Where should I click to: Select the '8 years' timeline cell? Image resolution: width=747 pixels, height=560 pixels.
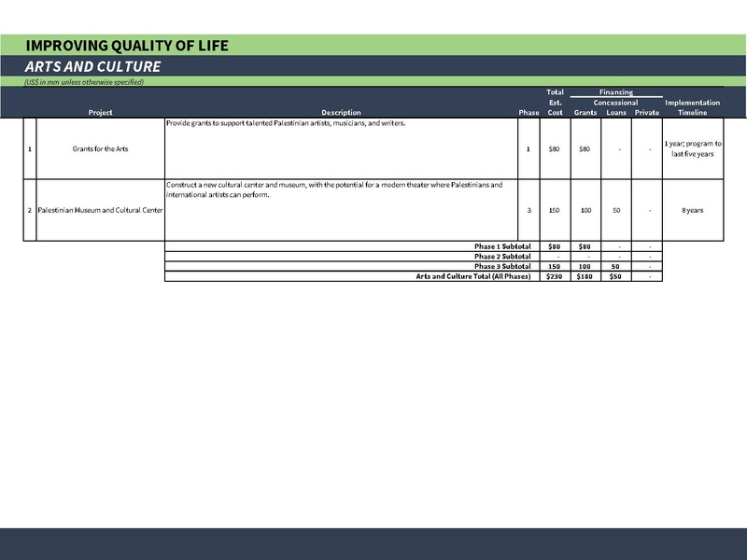click(x=693, y=210)
